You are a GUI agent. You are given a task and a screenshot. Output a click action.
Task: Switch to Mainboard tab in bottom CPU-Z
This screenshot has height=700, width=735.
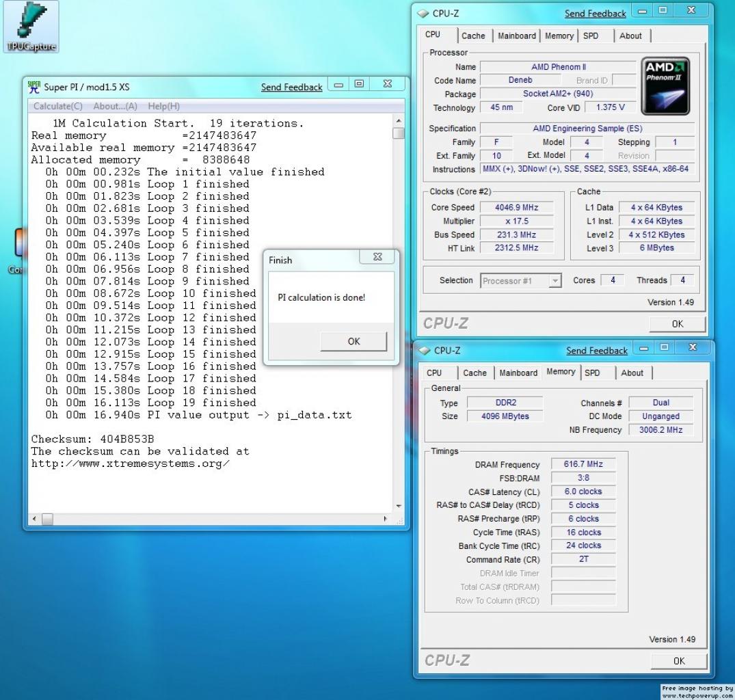tap(518, 373)
